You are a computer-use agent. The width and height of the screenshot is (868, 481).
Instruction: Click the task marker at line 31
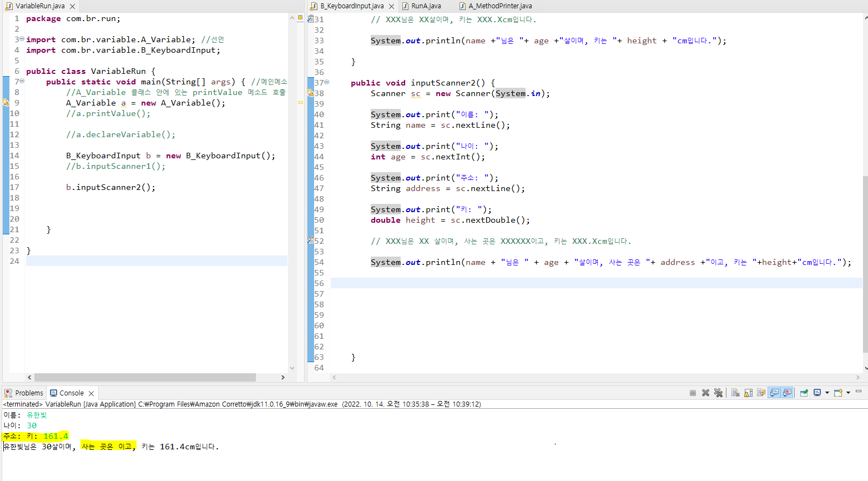tap(311, 19)
